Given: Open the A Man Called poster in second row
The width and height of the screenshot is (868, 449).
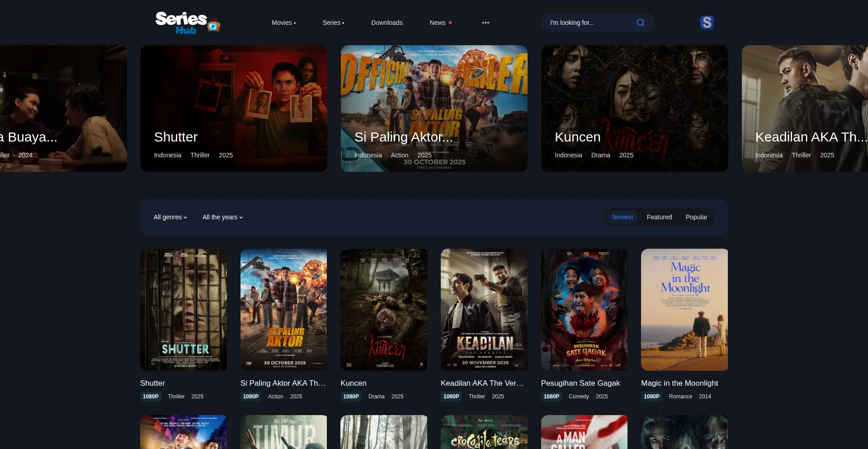Looking at the screenshot, I should [x=584, y=432].
